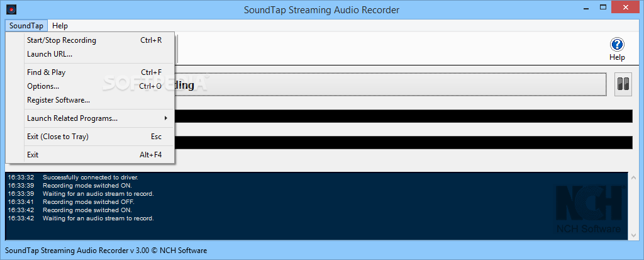644x260 pixels.
Task: Open the SoundTap menu
Action: point(26,26)
